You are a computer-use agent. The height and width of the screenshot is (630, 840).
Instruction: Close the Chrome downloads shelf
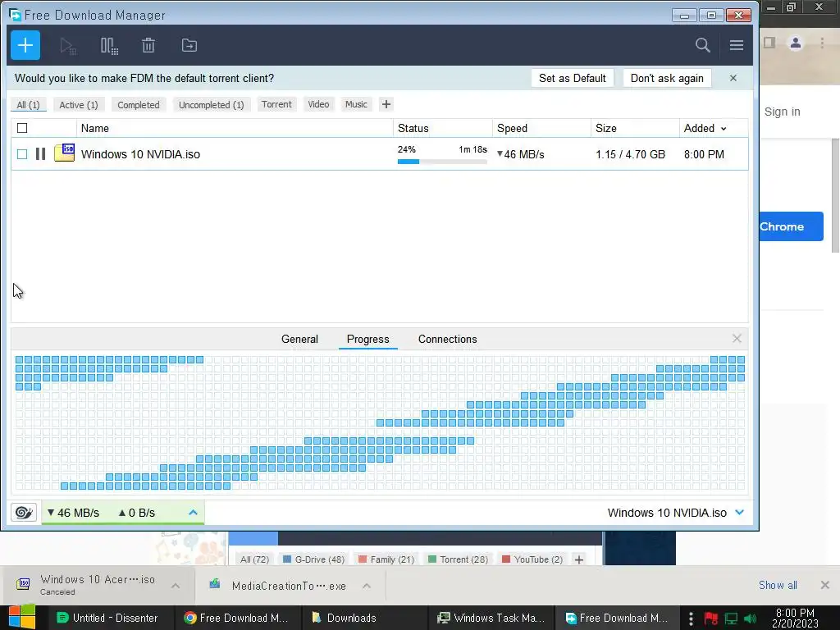point(825,585)
